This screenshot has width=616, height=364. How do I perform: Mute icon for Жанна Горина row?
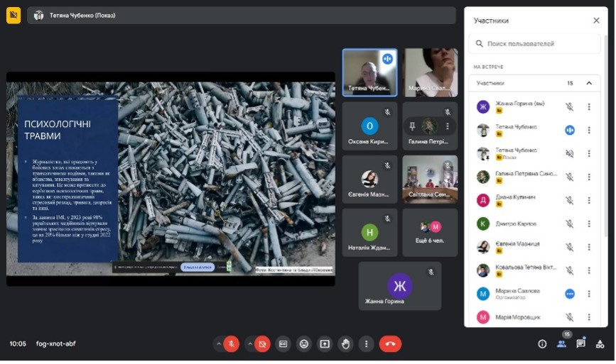pos(569,106)
